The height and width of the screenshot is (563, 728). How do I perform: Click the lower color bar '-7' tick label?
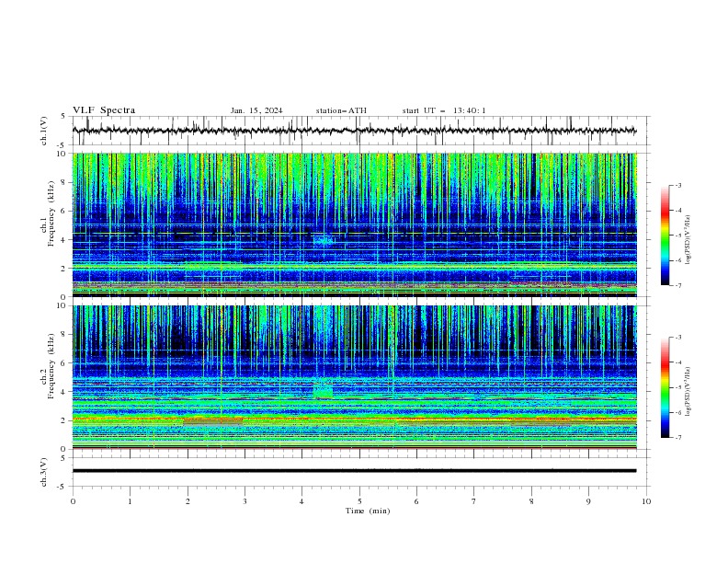point(677,437)
